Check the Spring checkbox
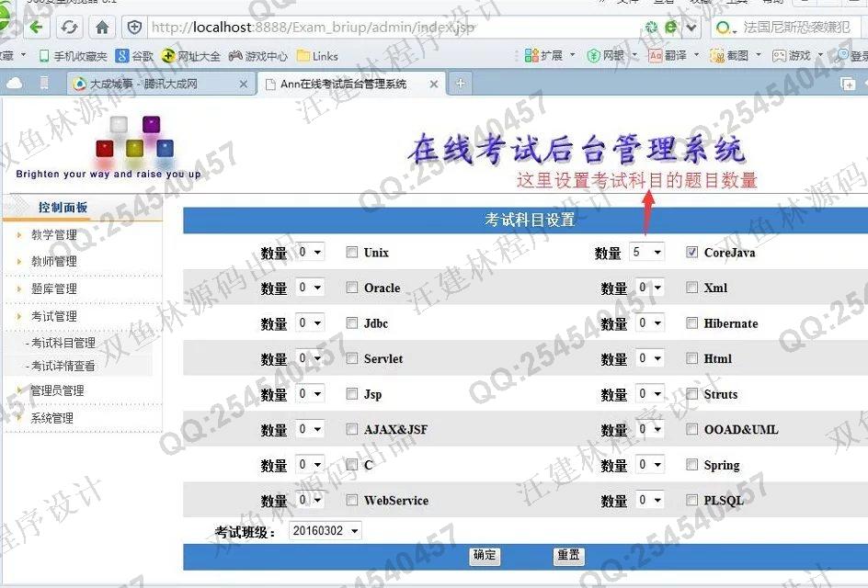This screenshot has width=868, height=588. (691, 464)
